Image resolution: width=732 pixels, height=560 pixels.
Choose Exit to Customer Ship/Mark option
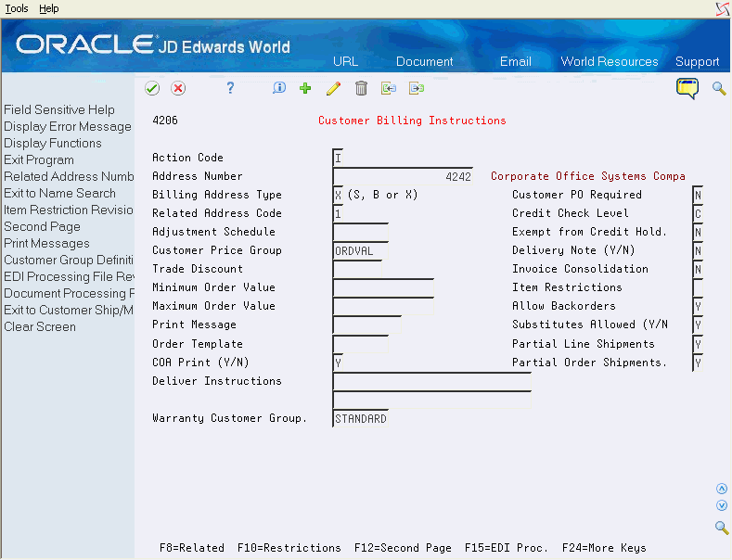coord(69,310)
